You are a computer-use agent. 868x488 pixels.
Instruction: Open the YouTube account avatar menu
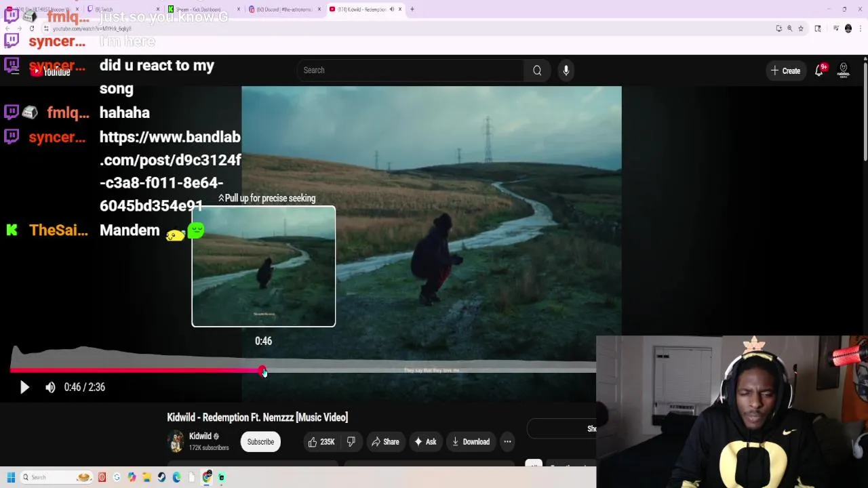(x=844, y=70)
